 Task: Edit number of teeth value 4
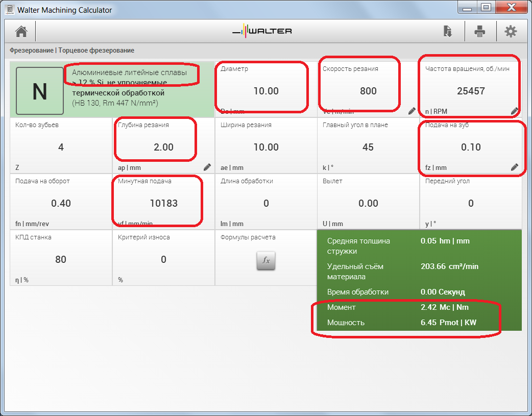61,147
